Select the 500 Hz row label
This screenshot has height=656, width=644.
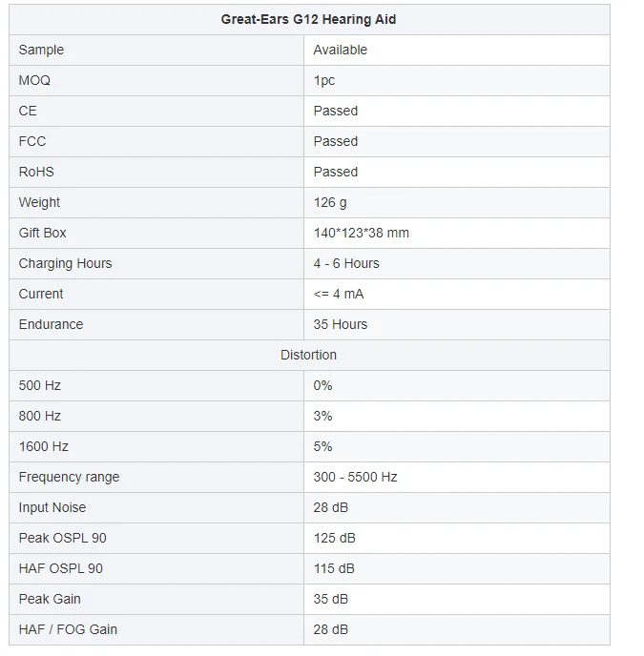click(x=40, y=385)
